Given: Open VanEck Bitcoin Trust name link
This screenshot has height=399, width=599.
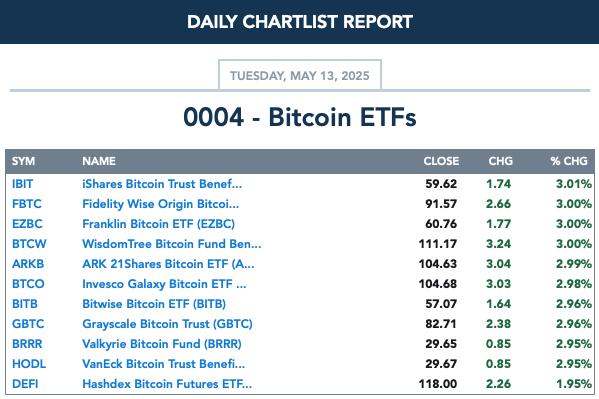Looking at the screenshot, I should [x=164, y=364].
